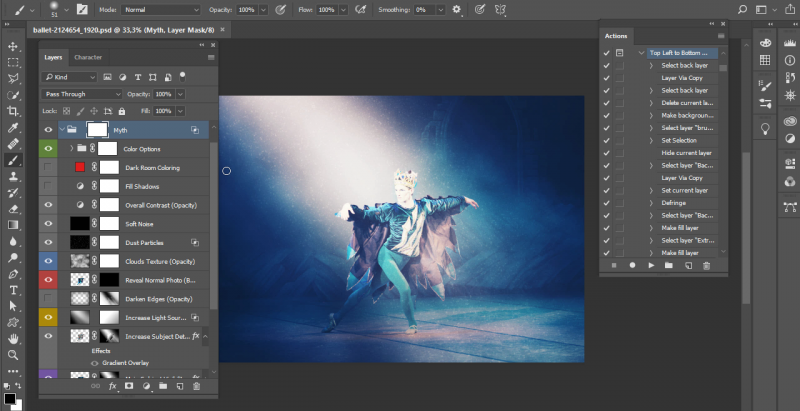Expand the Set Selection action step
This screenshot has width=800, height=411.
[651, 140]
